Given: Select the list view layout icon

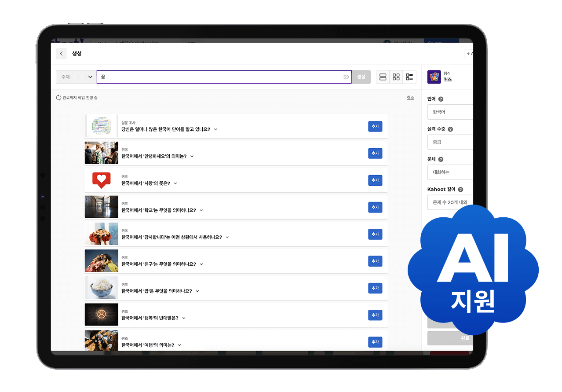Looking at the screenshot, I should [x=383, y=77].
